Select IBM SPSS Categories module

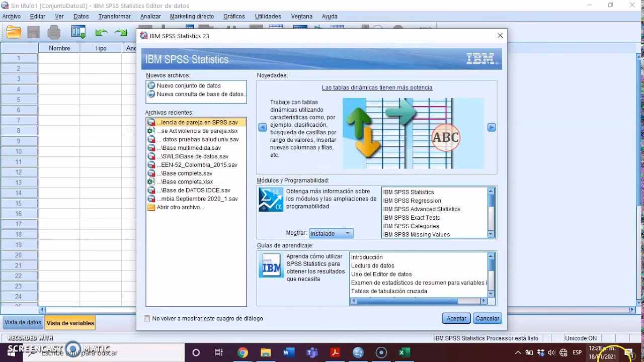click(x=411, y=226)
